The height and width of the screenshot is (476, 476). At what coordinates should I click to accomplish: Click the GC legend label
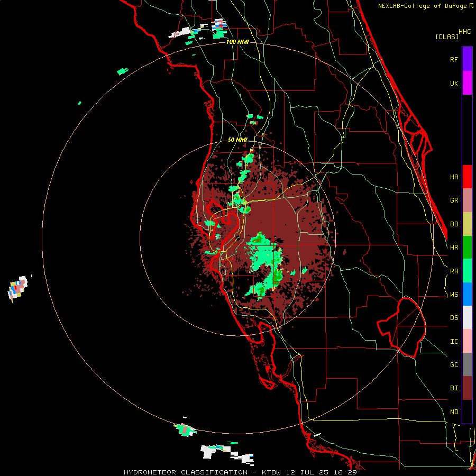[x=454, y=365]
